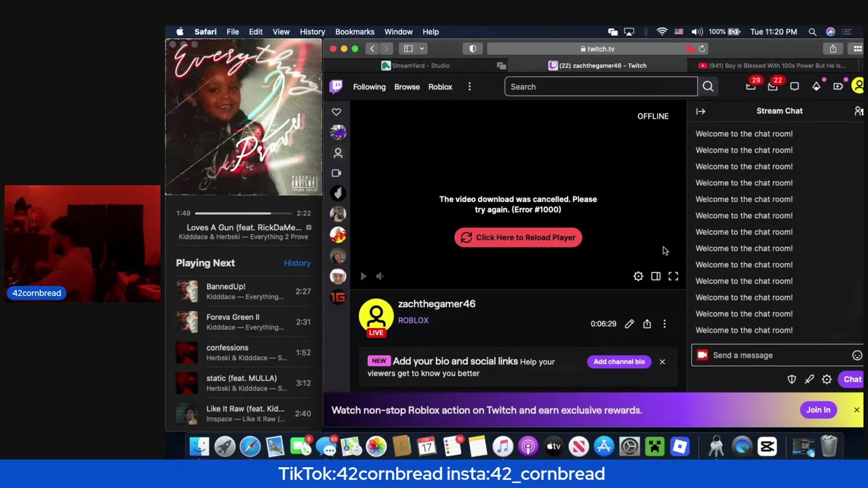The height and width of the screenshot is (488, 868).
Task: Switch to StreamYard - Studio tab
Action: coord(416,66)
